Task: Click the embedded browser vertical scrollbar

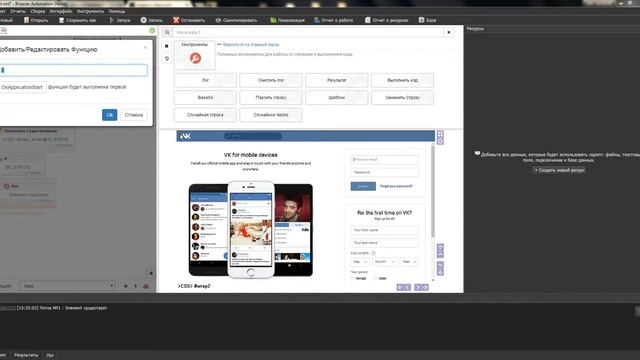Action: pyautogui.click(x=433, y=190)
